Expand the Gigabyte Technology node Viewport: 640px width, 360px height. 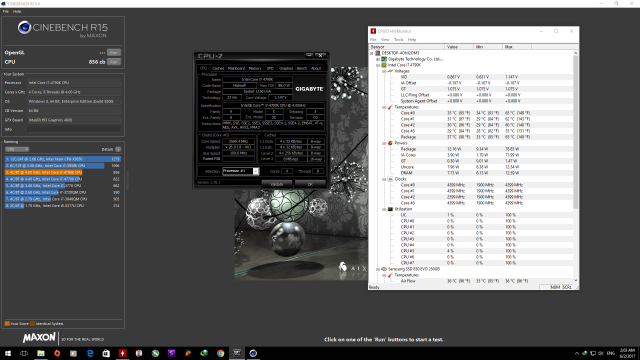tap(378, 59)
